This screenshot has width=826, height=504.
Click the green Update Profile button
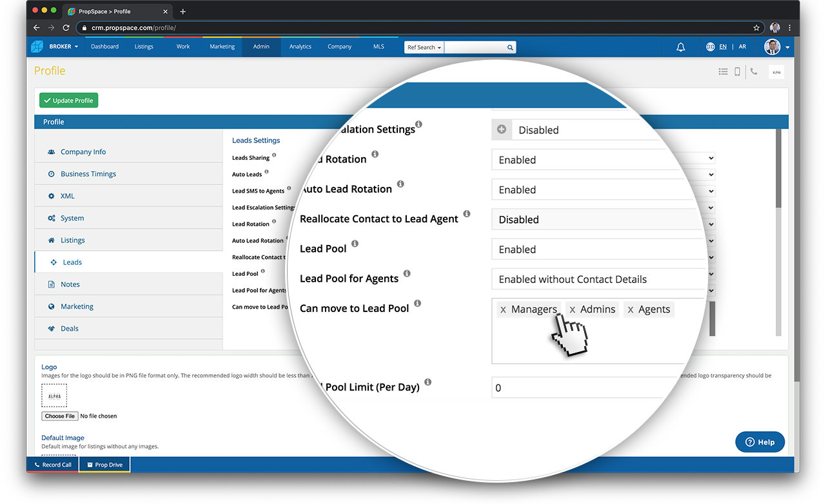tap(68, 101)
